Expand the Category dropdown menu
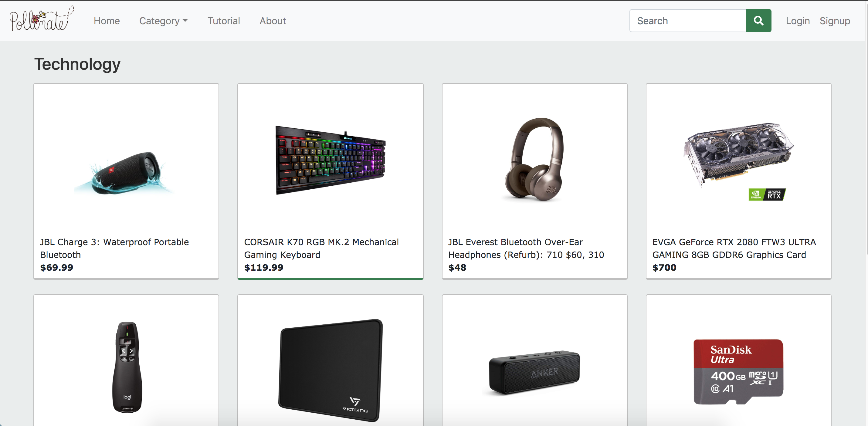This screenshot has width=868, height=426. [163, 21]
